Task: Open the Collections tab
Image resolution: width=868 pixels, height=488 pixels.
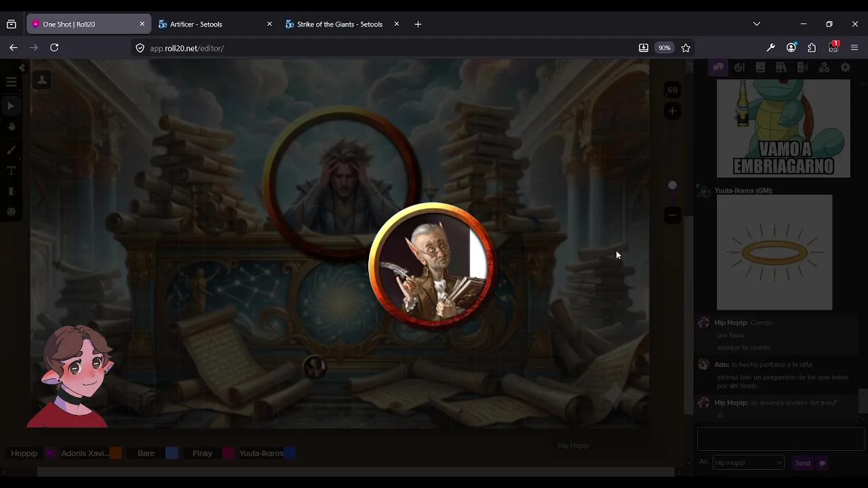Action: pyautogui.click(x=824, y=68)
